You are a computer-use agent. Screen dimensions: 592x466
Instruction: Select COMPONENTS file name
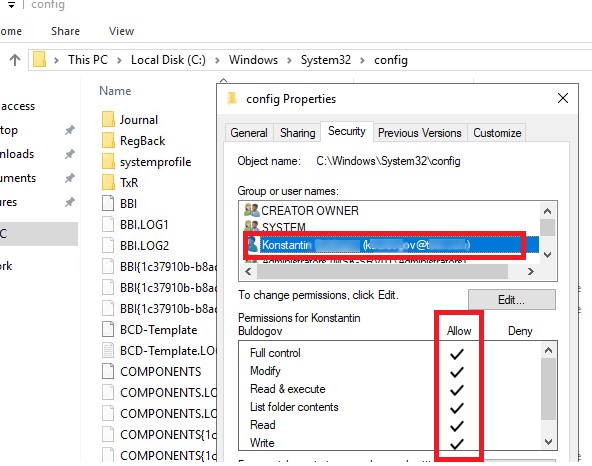point(160,372)
